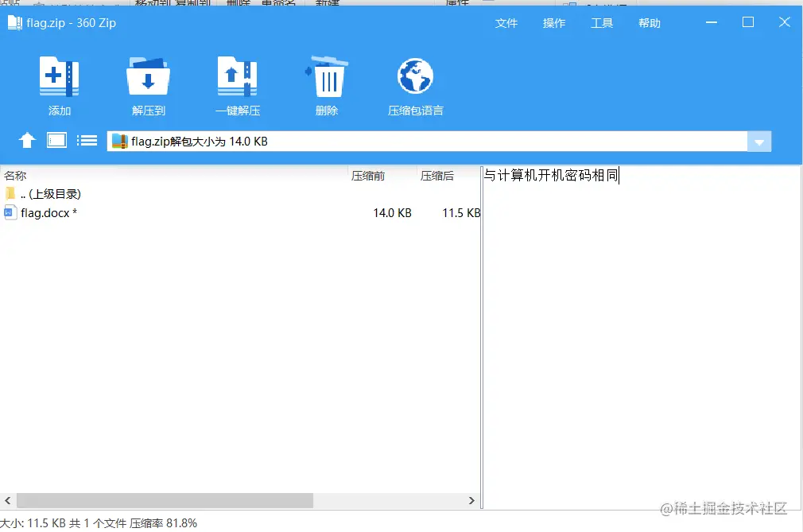
Task: Click the flag.docx file icon
Action: click(10, 212)
